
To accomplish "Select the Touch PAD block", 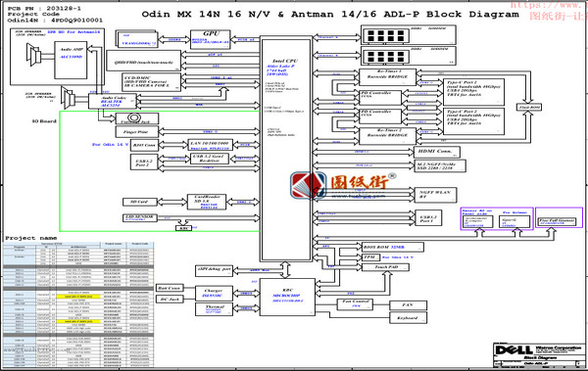I will [385, 267].
